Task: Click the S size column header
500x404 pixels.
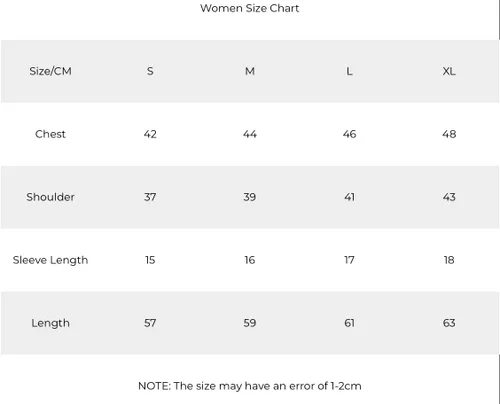Action: click(x=150, y=71)
